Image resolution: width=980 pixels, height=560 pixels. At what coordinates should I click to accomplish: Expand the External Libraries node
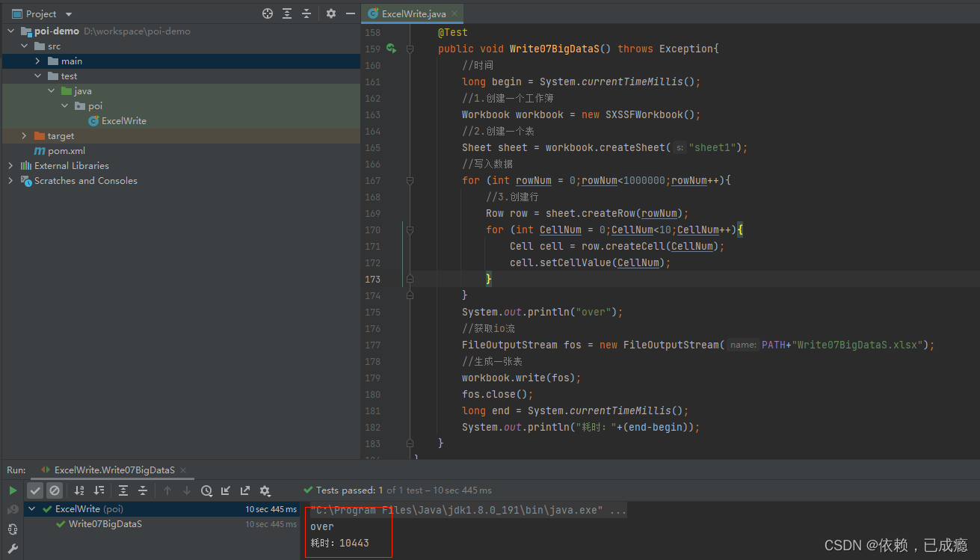[x=10, y=166]
